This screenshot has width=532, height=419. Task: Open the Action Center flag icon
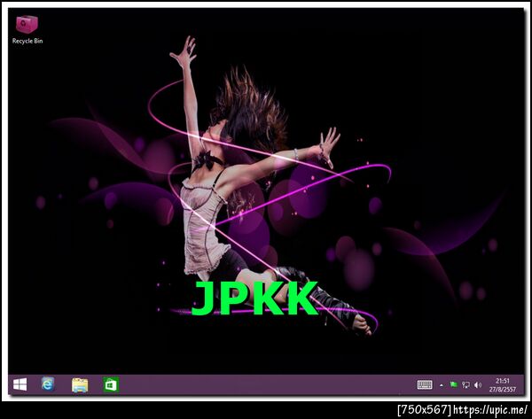point(454,384)
